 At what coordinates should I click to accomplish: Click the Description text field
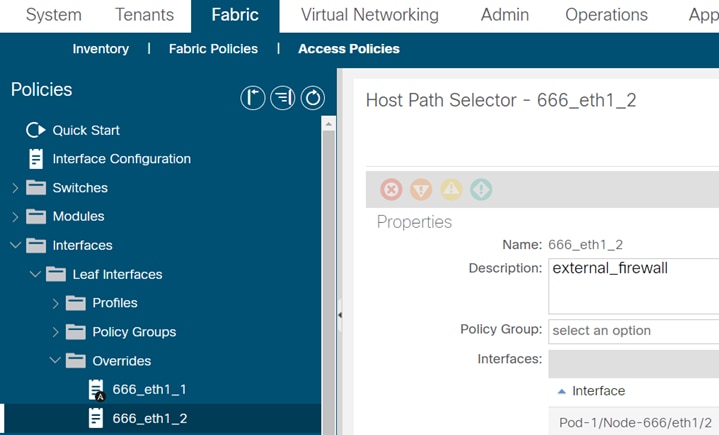pos(634,286)
